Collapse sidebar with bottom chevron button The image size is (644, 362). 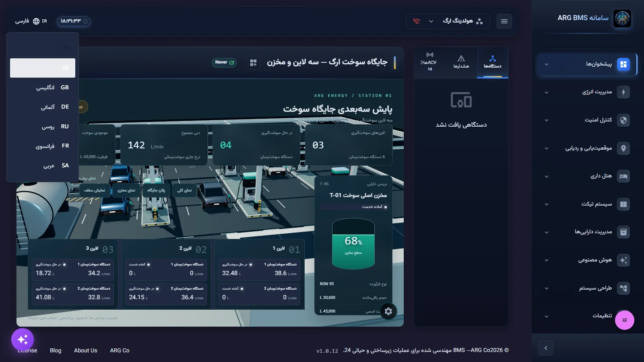pos(546,348)
